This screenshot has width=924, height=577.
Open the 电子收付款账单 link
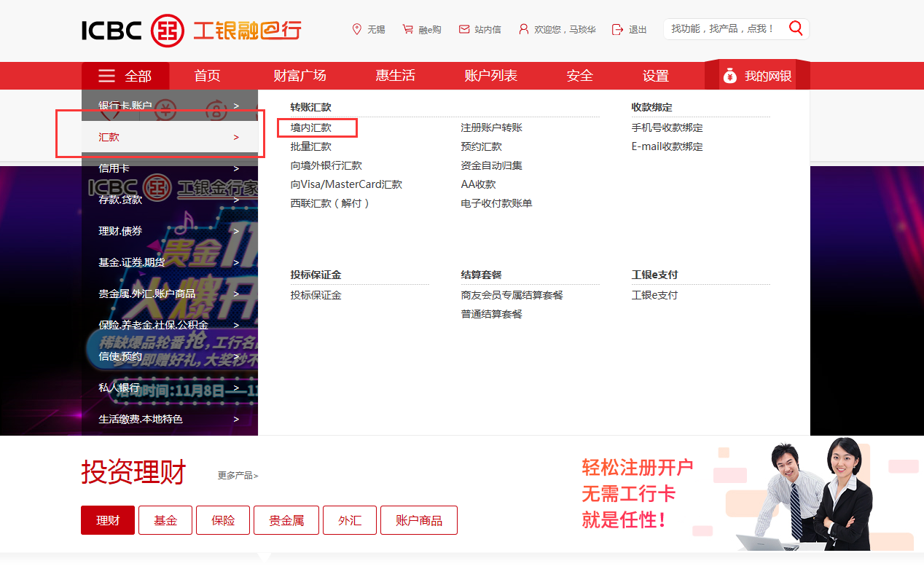click(x=496, y=203)
